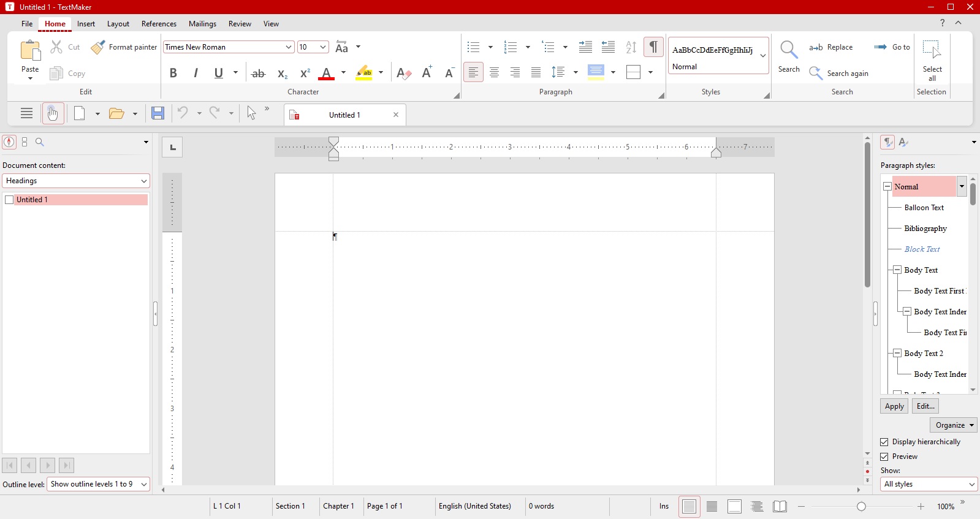
Task: Open the Times New Roman font dropdown
Action: (289, 47)
